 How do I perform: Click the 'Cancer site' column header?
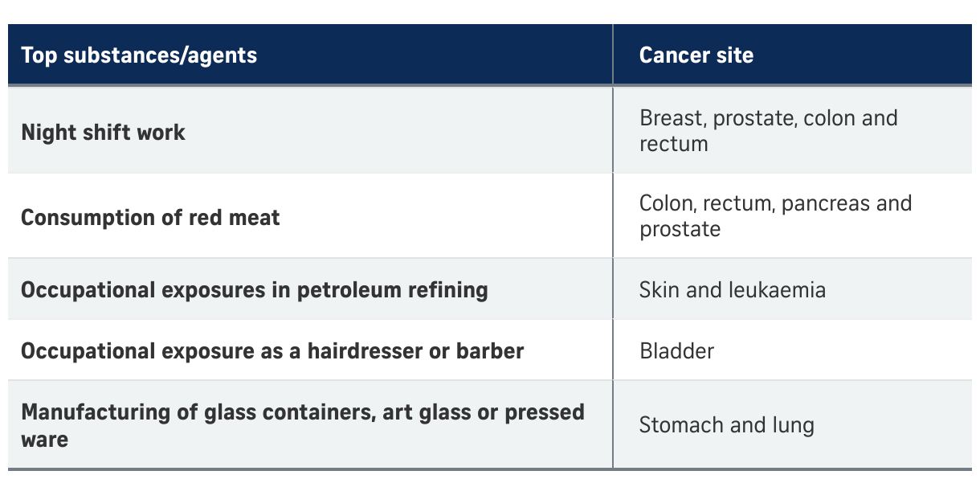696,55
